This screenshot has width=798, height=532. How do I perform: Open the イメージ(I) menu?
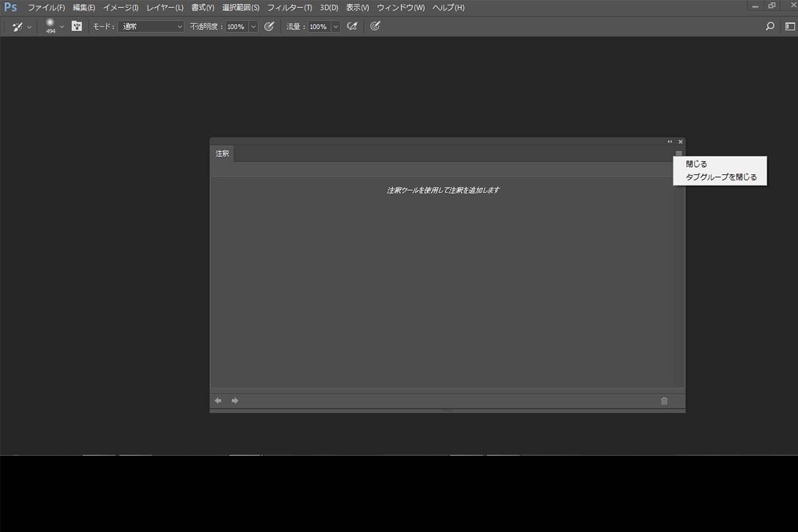coord(120,8)
